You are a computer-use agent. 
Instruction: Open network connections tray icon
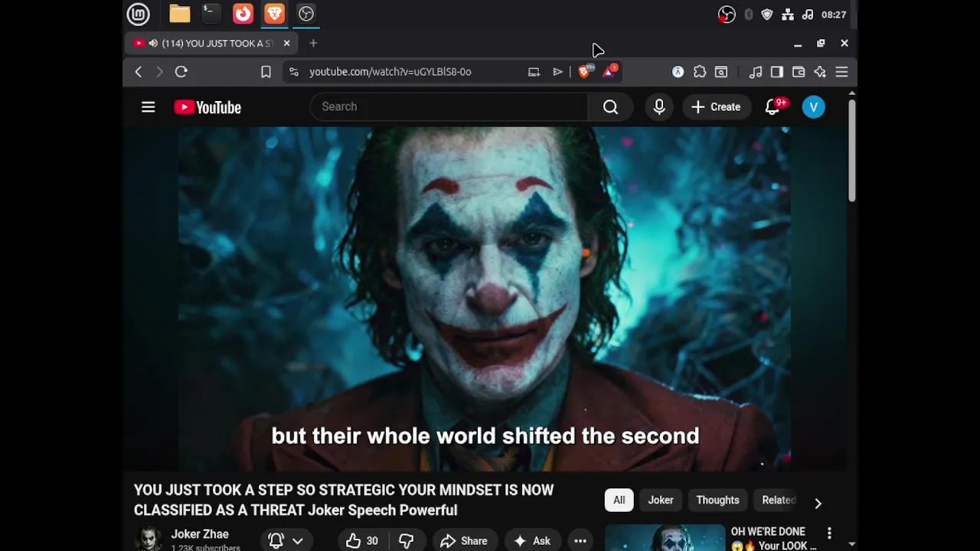point(787,15)
